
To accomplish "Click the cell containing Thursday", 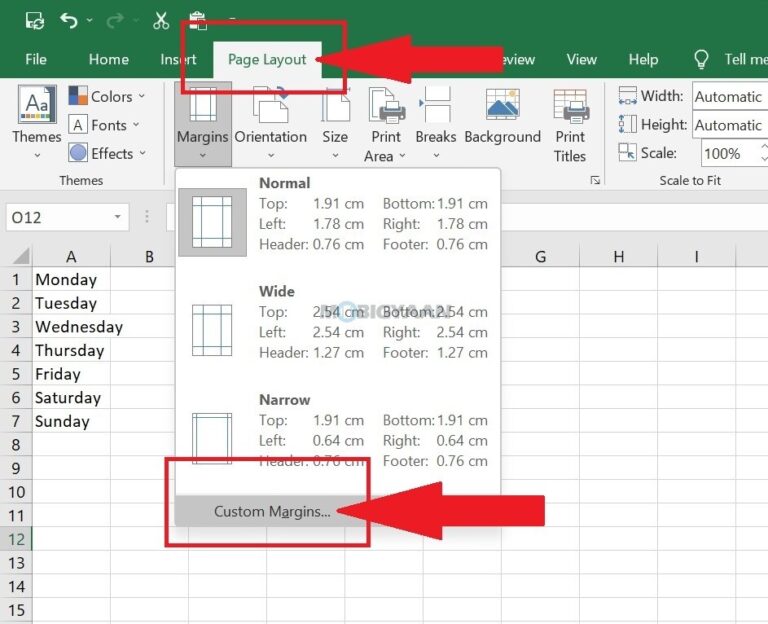I will (71, 350).
